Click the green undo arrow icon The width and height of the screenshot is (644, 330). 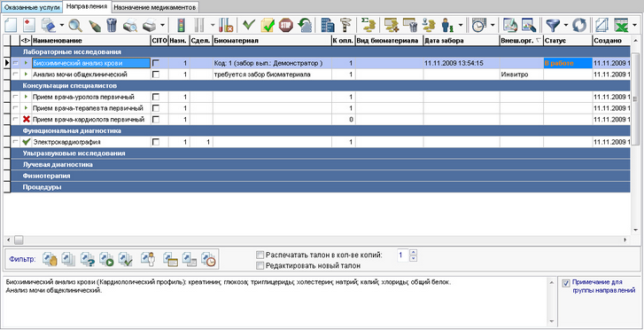pyautogui.click(x=305, y=26)
